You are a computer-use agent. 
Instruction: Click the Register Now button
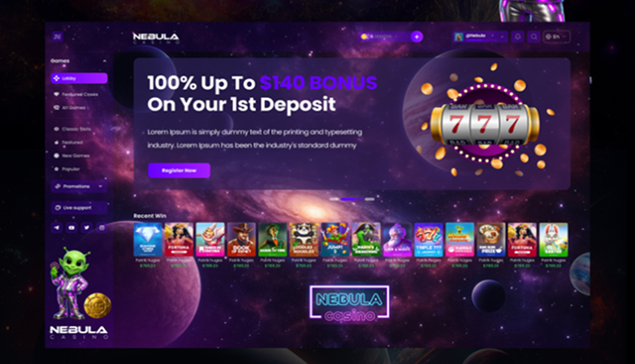[x=179, y=170]
